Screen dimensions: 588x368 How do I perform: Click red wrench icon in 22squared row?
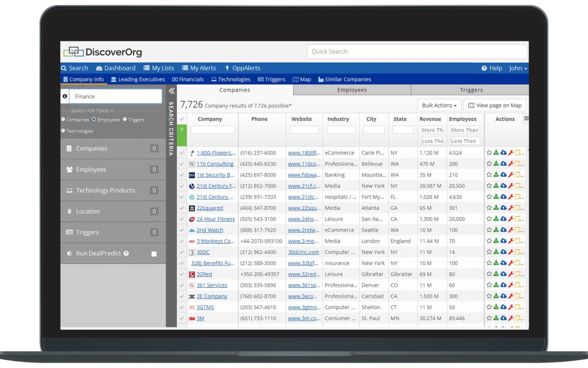(x=511, y=208)
